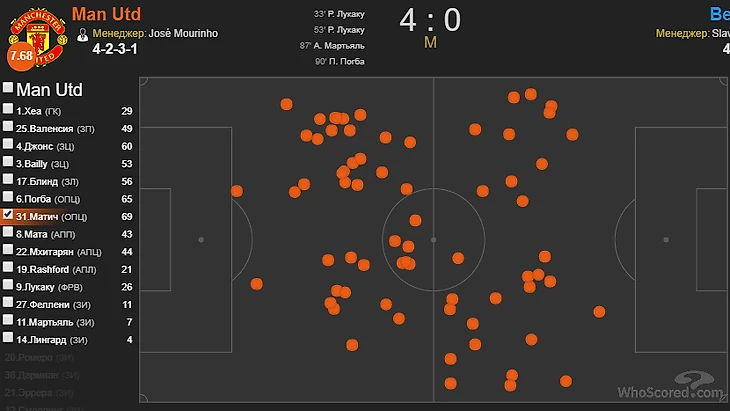Click the 4-2-3-1 formation label
The width and height of the screenshot is (730, 411).
[x=117, y=48]
